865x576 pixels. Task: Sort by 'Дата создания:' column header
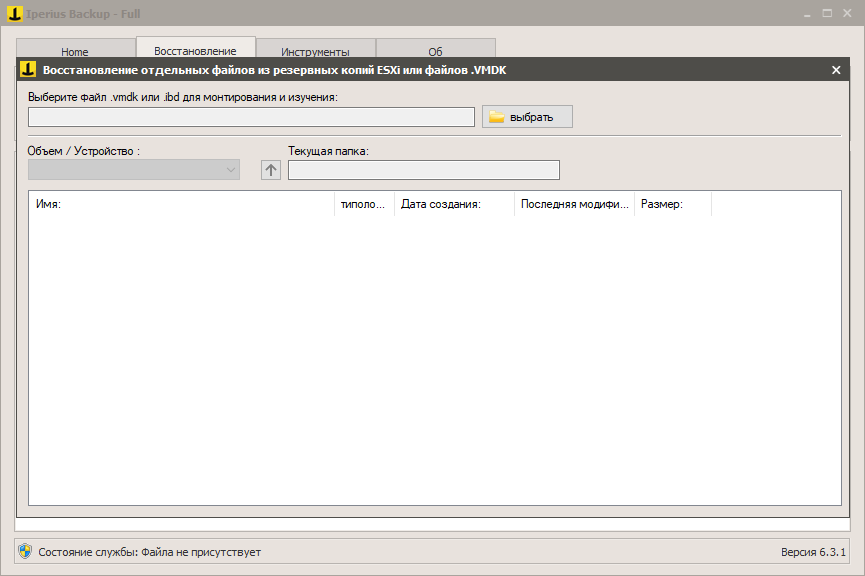[455, 204]
